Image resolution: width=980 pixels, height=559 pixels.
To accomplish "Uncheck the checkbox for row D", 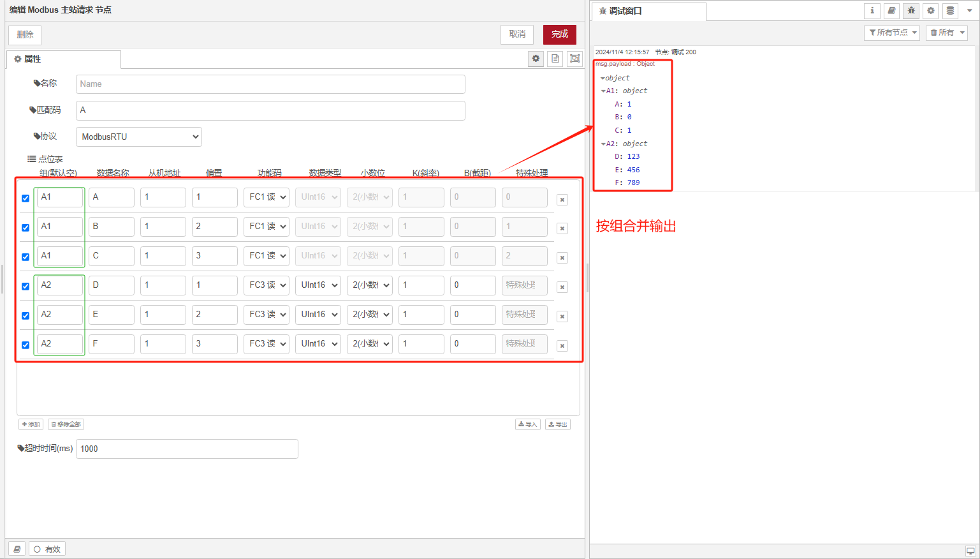I will [x=26, y=287].
